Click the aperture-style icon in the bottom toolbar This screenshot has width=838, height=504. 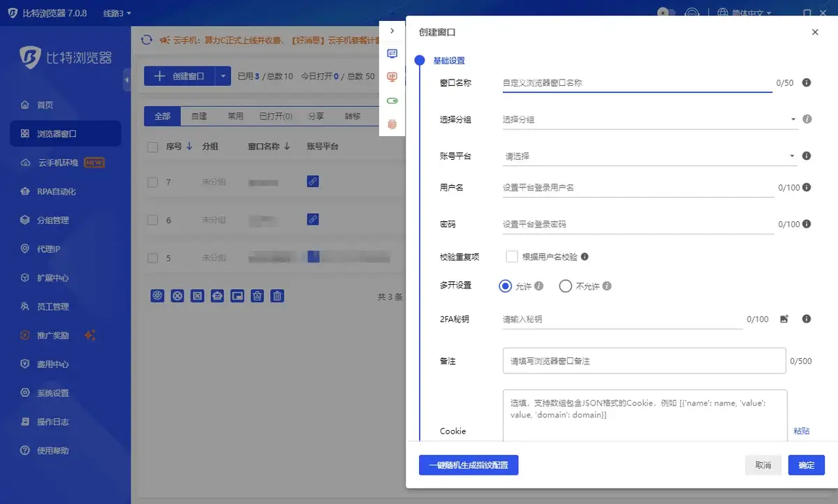[x=157, y=296]
